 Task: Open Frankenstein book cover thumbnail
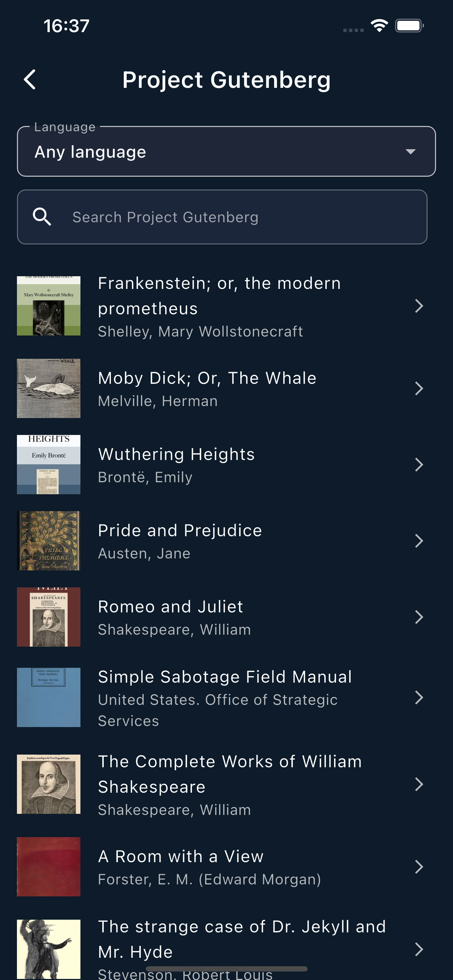pyautogui.click(x=49, y=306)
